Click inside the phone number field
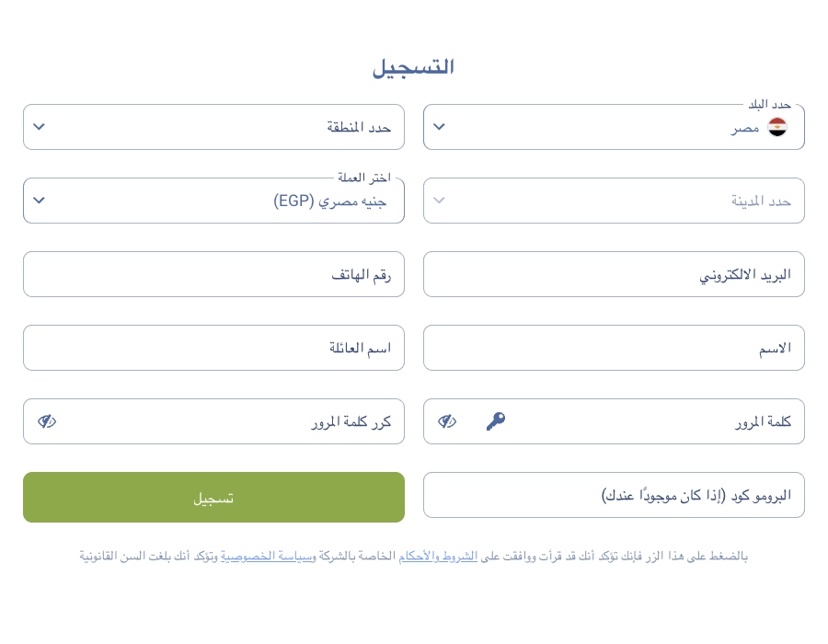 tap(213, 274)
